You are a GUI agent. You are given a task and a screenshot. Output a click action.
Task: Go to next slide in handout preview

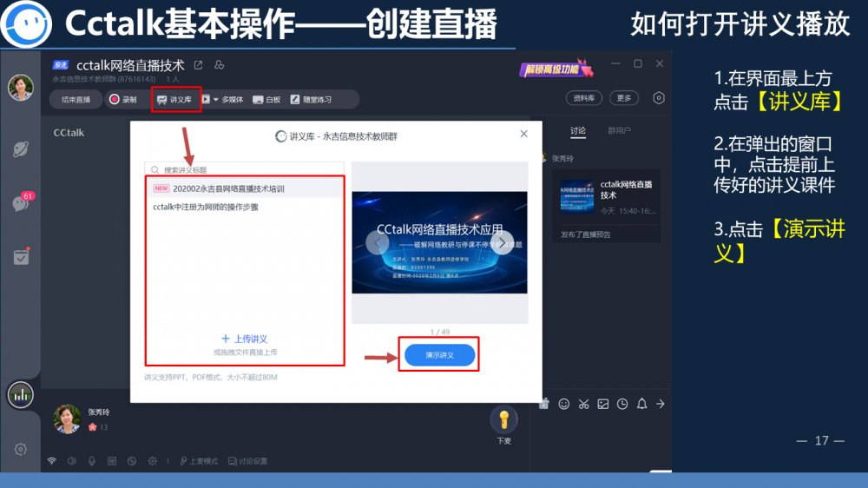[x=503, y=242]
